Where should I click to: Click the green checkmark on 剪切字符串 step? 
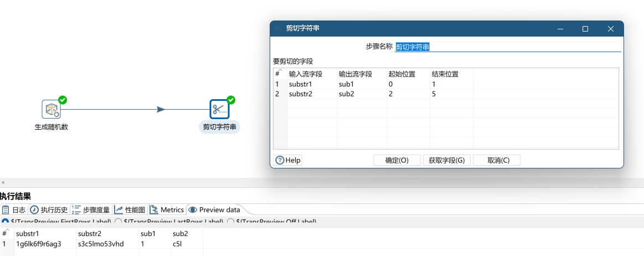click(x=231, y=100)
